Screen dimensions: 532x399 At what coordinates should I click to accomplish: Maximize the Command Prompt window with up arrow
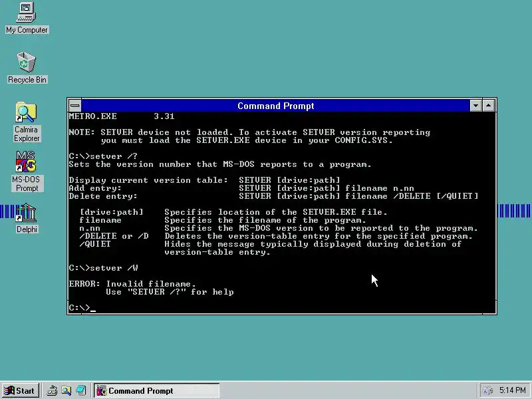(x=488, y=106)
